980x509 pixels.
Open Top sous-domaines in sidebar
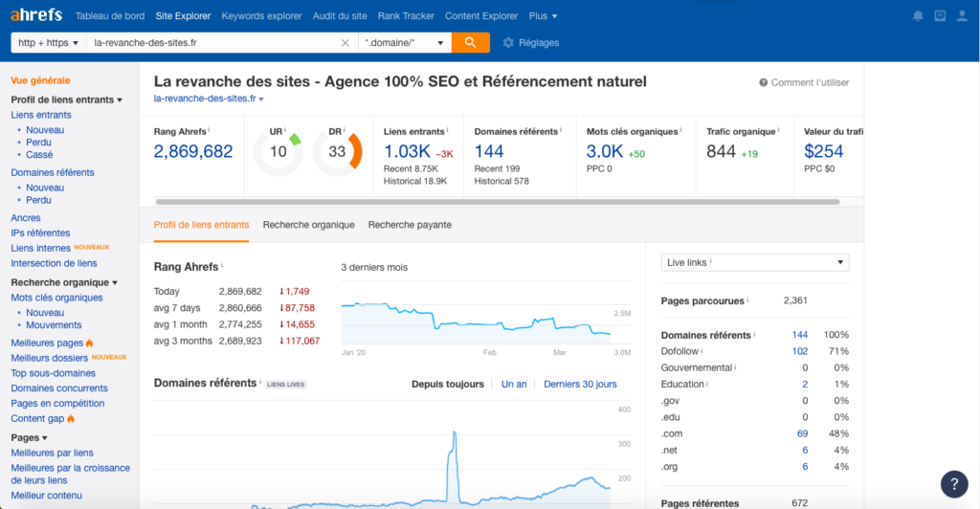tap(54, 373)
